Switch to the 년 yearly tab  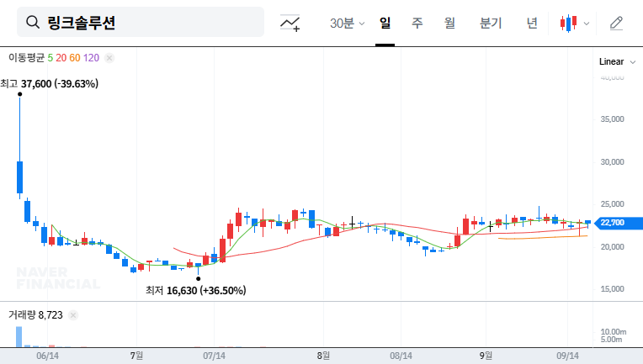532,23
